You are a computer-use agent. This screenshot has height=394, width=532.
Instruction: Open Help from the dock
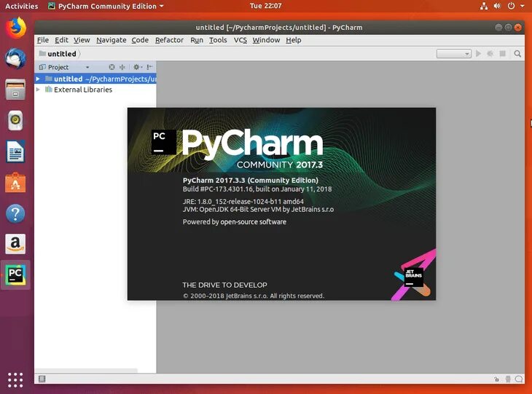point(15,213)
